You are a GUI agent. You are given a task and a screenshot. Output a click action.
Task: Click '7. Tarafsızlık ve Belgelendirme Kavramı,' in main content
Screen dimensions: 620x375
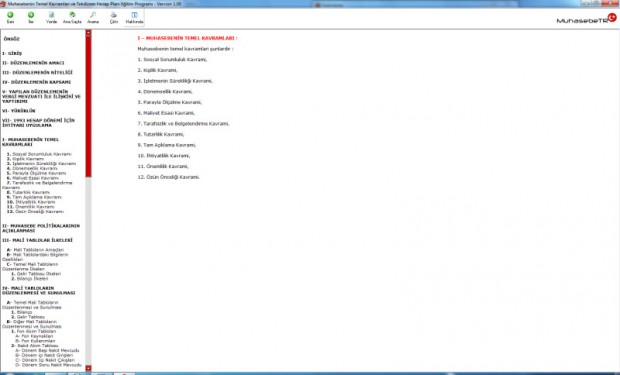pos(183,123)
